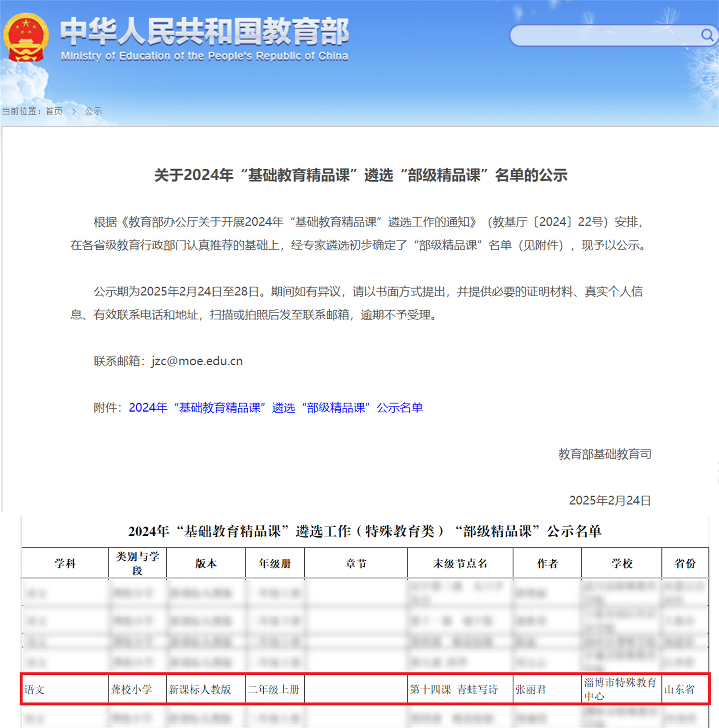The width and height of the screenshot is (719, 728).
Task: Click the announcement heading 关于2024年…名单的公示
Action: tap(360, 175)
